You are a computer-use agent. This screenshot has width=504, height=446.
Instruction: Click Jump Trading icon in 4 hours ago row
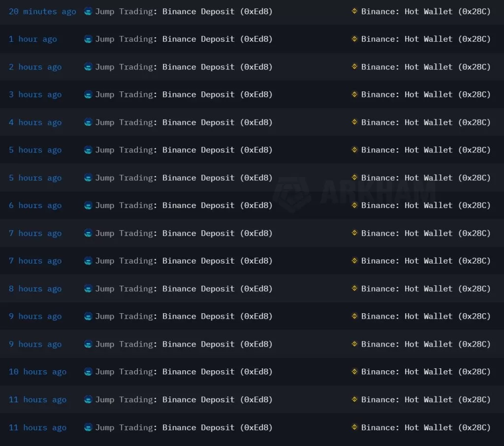(88, 122)
